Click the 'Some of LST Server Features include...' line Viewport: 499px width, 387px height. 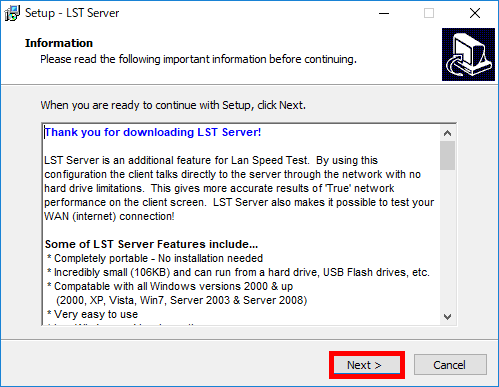151,244
